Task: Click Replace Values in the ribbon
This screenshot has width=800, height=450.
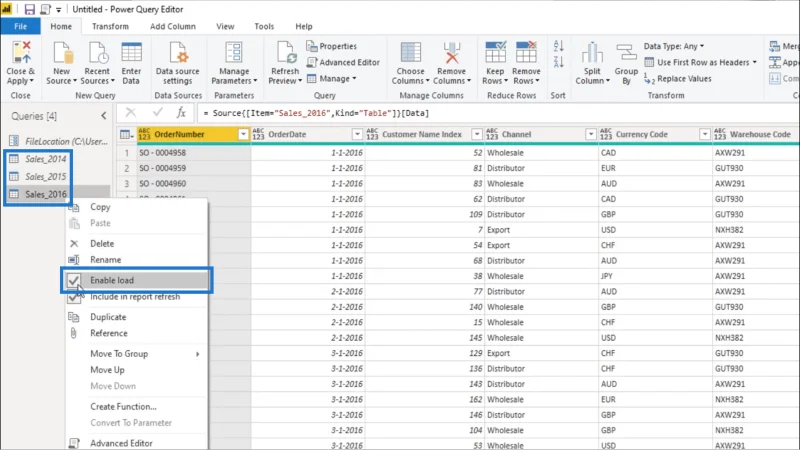Action: pos(678,79)
